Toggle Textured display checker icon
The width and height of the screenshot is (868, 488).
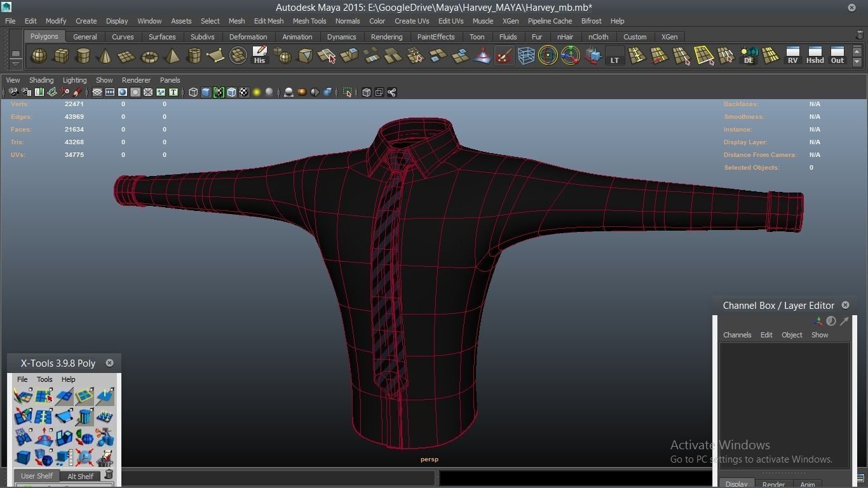point(244,93)
